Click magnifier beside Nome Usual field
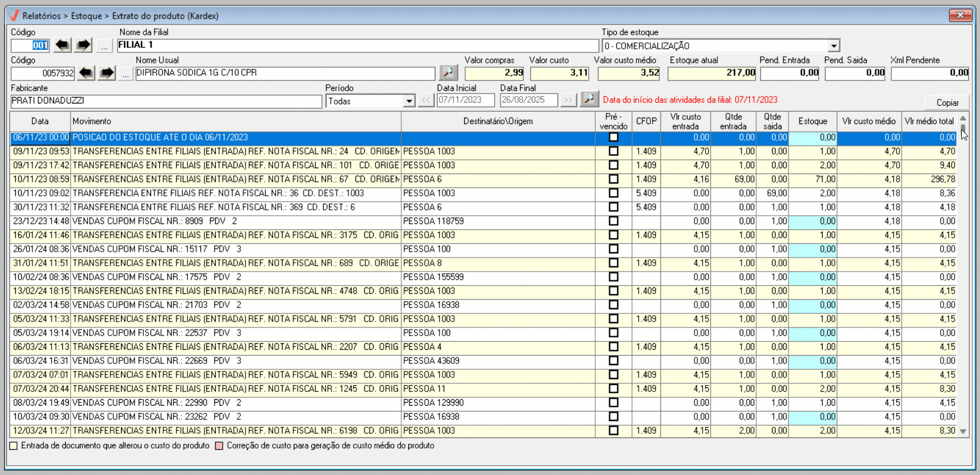 pyautogui.click(x=448, y=72)
